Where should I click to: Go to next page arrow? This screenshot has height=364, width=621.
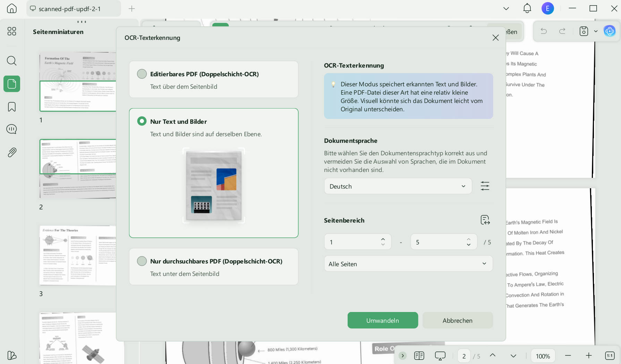click(513, 356)
